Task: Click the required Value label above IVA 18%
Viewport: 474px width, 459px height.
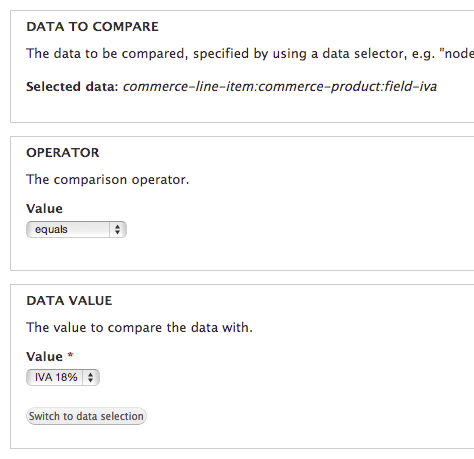Action: click(44, 357)
